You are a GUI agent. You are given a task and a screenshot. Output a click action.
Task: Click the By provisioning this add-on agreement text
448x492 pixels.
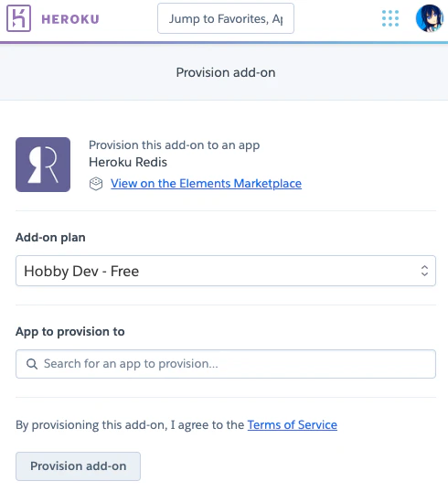click(130, 425)
